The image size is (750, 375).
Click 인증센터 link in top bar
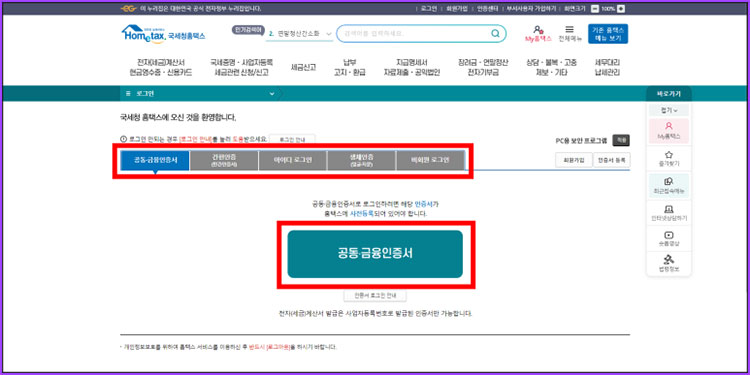pyautogui.click(x=488, y=9)
